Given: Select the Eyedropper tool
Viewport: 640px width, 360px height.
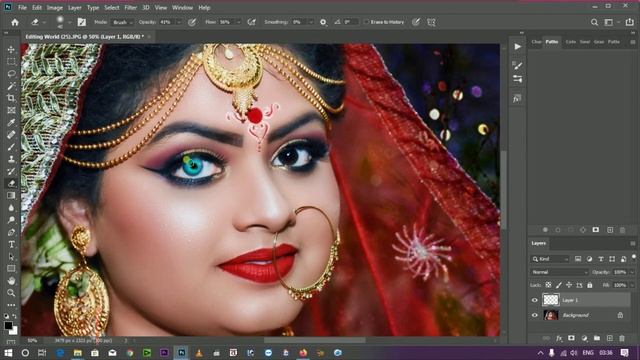Looking at the screenshot, I should tap(11, 122).
